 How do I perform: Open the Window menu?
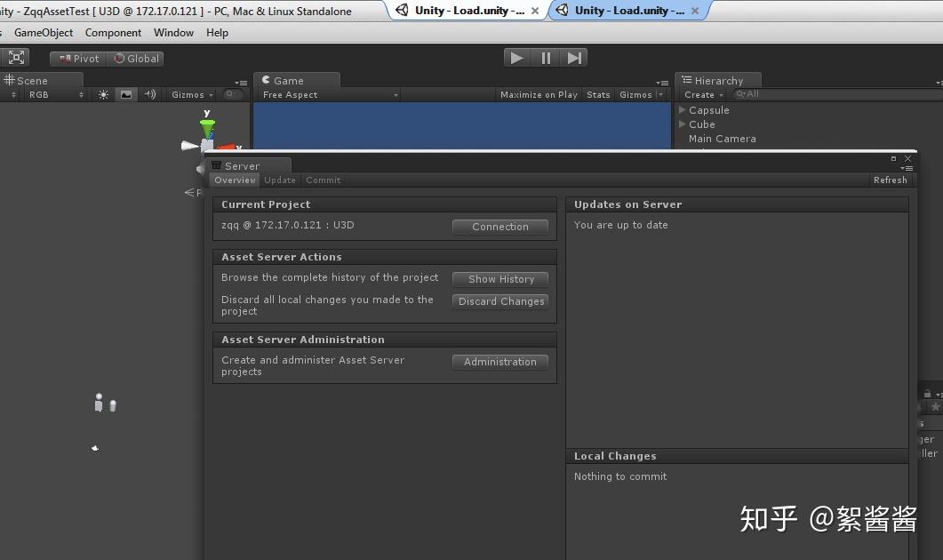point(172,33)
